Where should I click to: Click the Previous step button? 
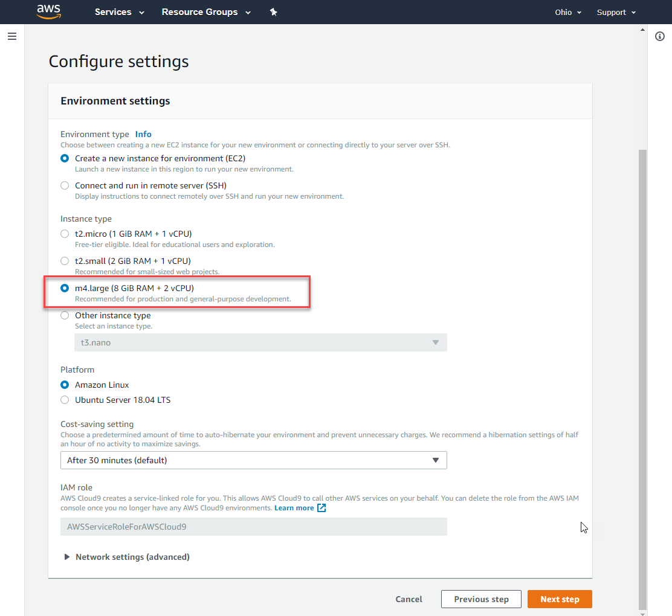[x=481, y=599]
